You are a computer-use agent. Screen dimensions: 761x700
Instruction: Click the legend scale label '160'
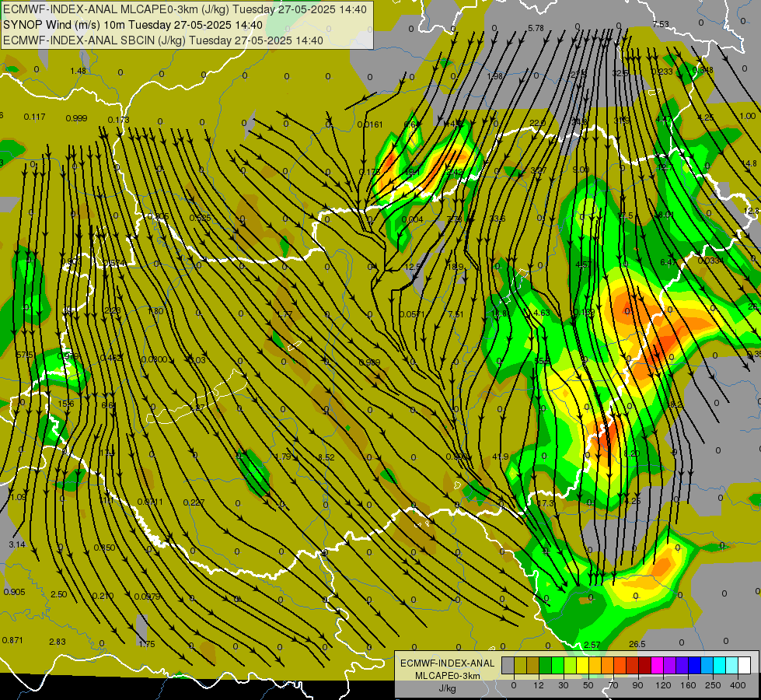pyautogui.click(x=688, y=685)
